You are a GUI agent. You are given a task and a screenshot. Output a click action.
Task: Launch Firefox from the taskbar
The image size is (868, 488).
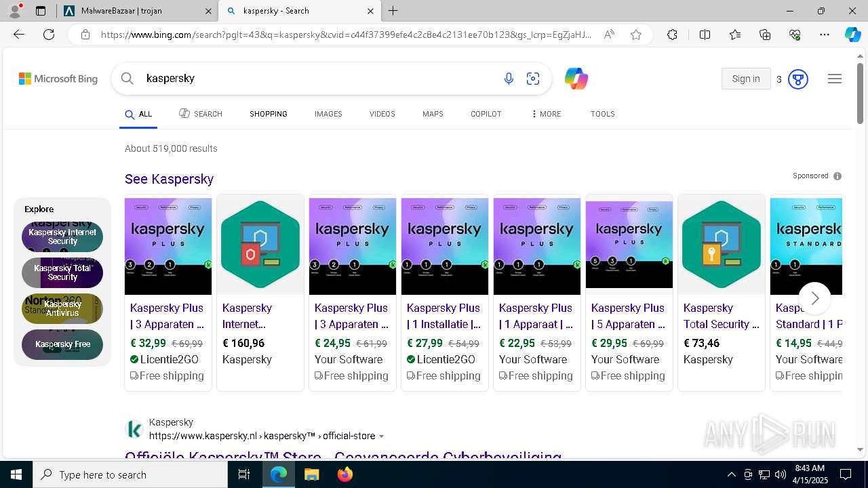(x=345, y=474)
